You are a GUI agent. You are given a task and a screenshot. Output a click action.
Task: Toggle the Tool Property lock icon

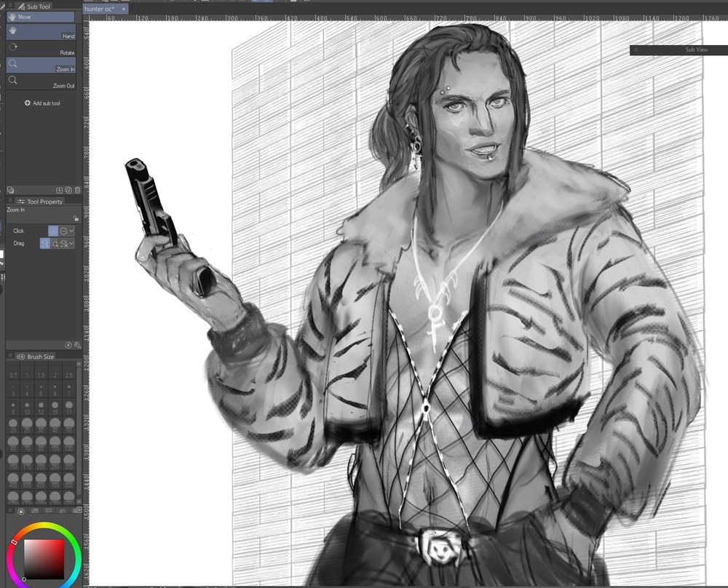pos(76,218)
